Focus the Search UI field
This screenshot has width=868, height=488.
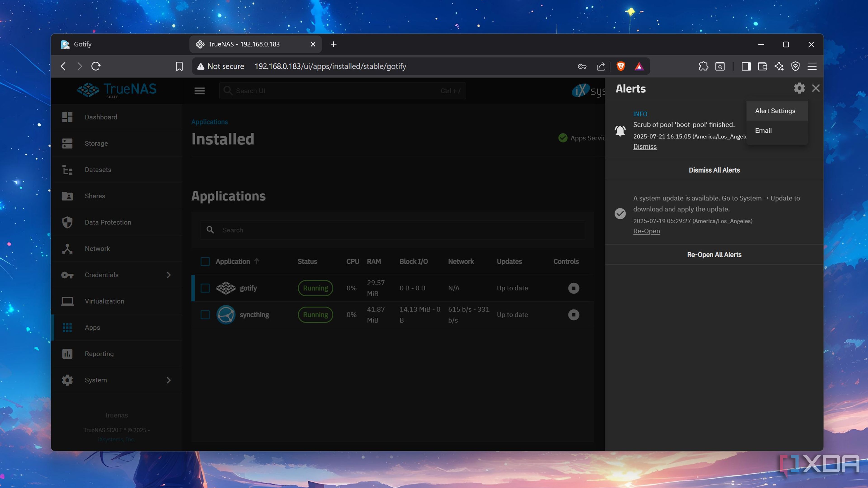click(342, 91)
